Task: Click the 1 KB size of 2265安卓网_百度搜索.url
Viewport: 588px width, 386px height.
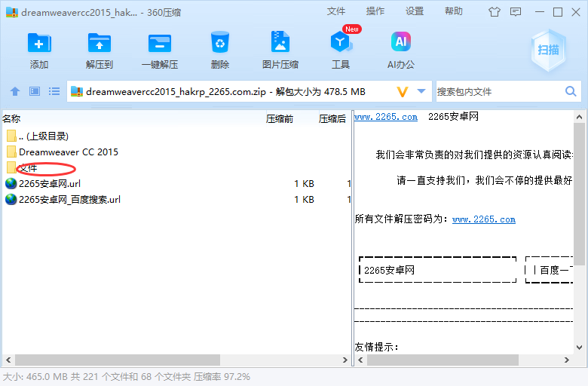Action: point(304,199)
